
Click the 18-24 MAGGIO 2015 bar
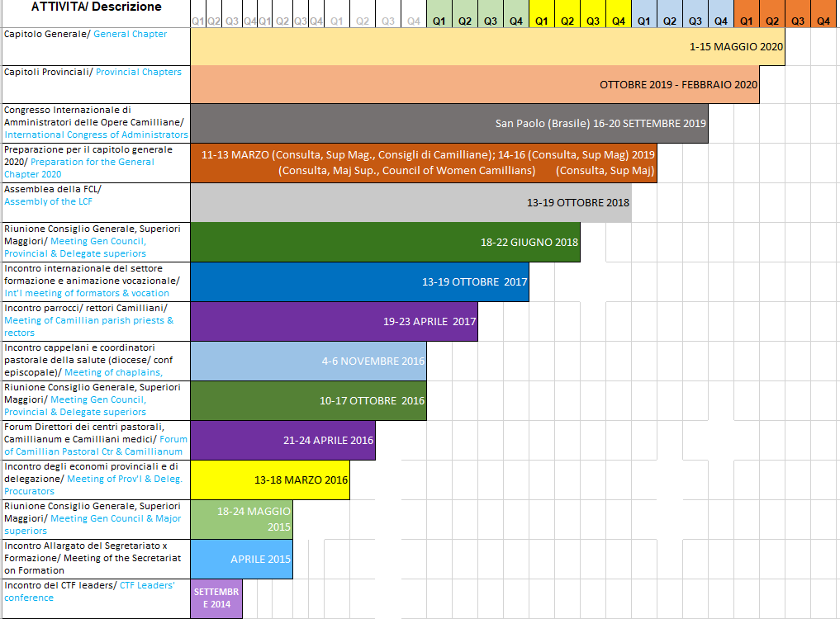[x=241, y=519]
